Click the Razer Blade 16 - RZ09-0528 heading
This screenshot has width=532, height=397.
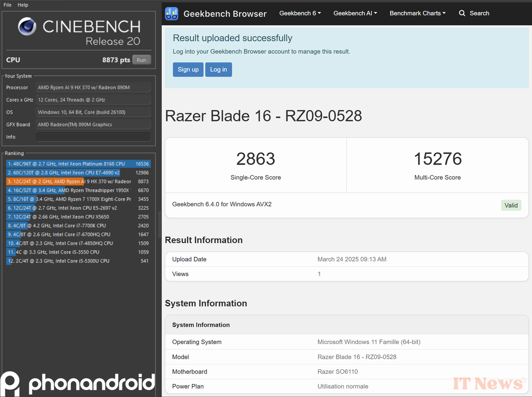coord(263,116)
